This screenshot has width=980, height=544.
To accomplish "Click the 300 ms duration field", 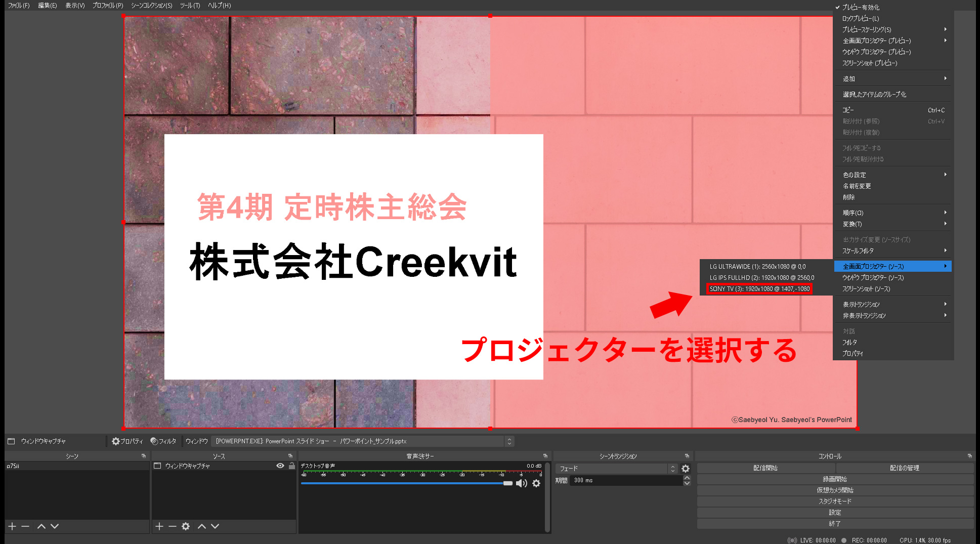I will click(x=626, y=480).
